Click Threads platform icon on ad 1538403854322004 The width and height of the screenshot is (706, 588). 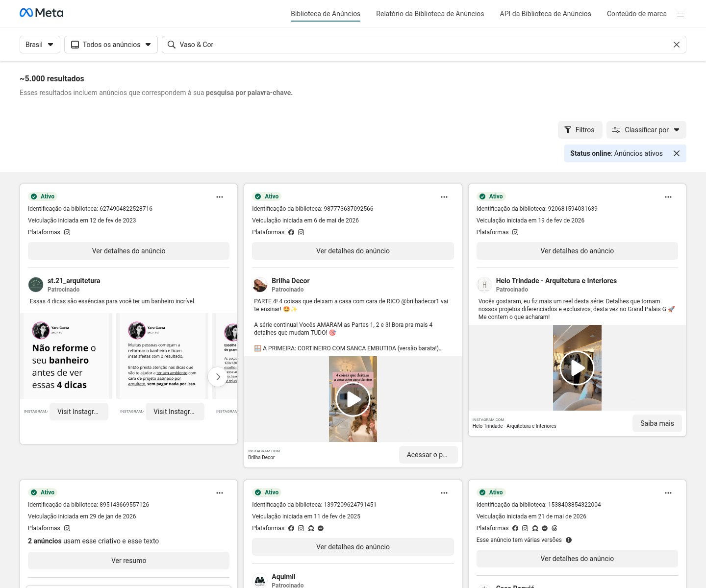[x=555, y=528]
